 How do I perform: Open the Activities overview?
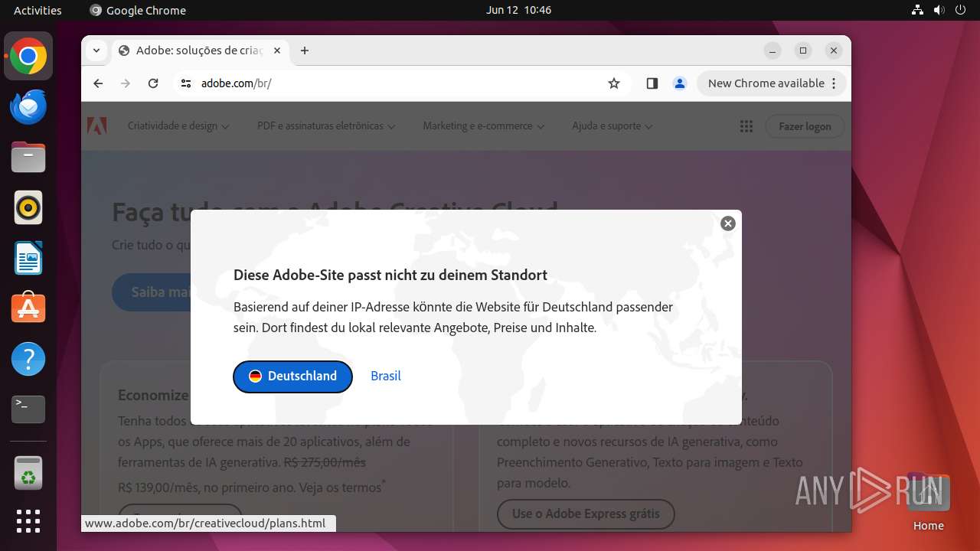[38, 10]
